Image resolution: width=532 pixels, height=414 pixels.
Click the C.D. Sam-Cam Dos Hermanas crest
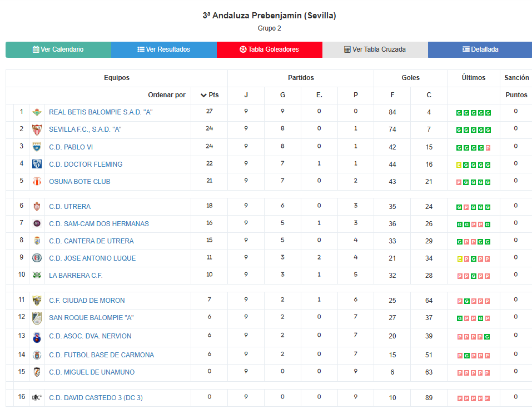(37, 224)
